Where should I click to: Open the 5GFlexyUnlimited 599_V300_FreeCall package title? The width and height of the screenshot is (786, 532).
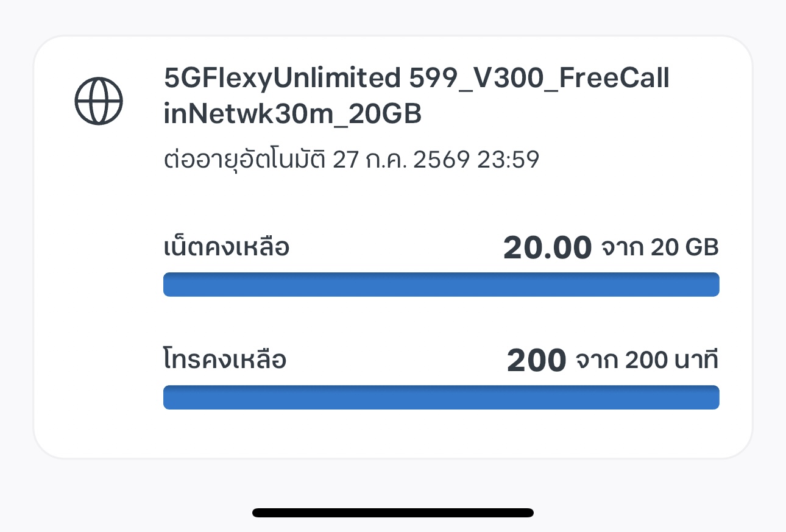[417, 79]
